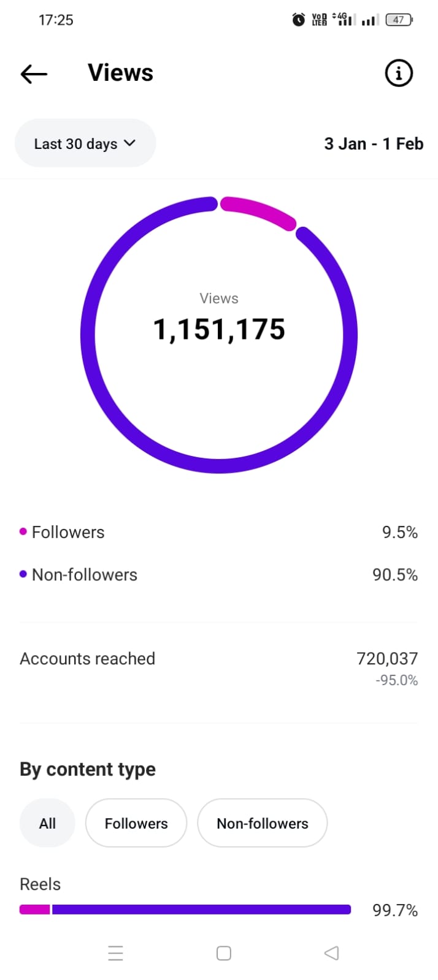
Task: Tap the 4G signal strength icon
Action: click(343, 20)
